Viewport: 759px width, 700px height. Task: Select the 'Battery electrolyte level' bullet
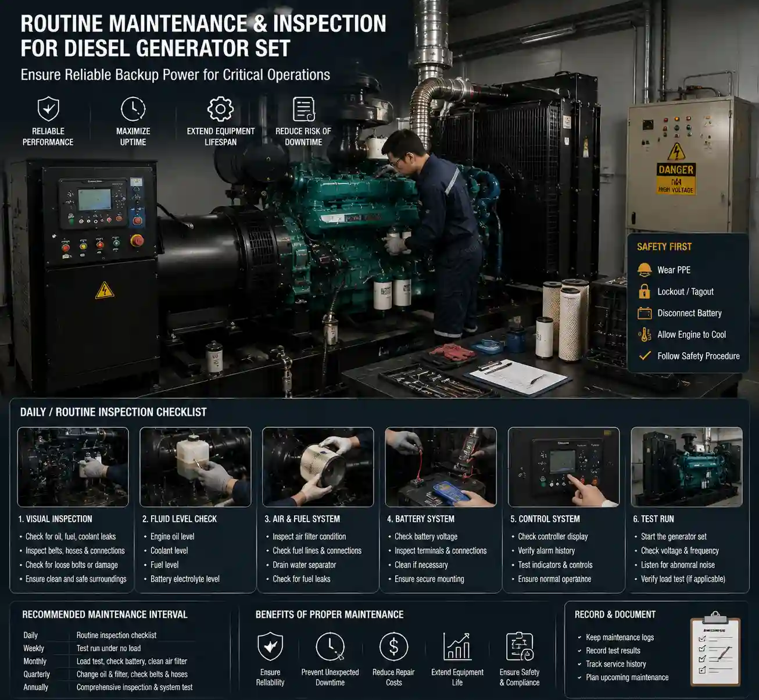[185, 579]
